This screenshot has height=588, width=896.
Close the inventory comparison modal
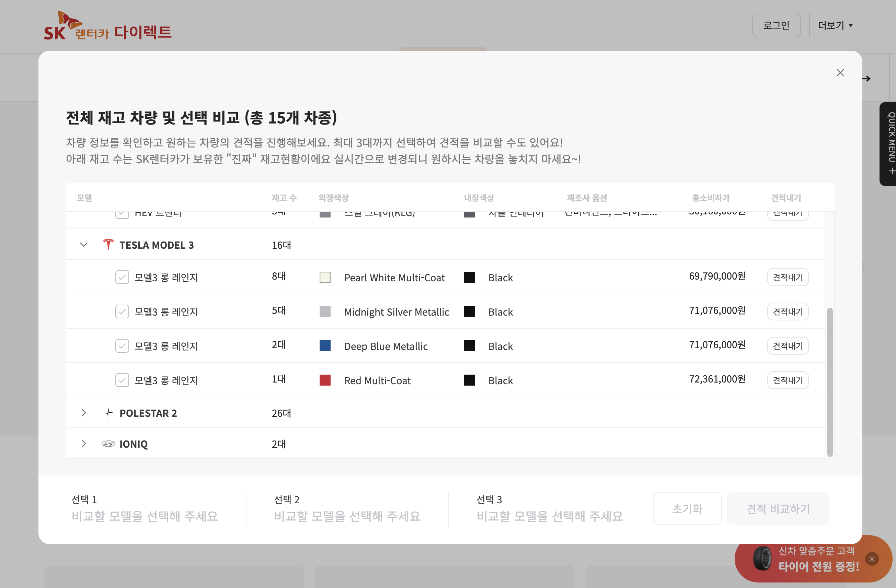840,73
